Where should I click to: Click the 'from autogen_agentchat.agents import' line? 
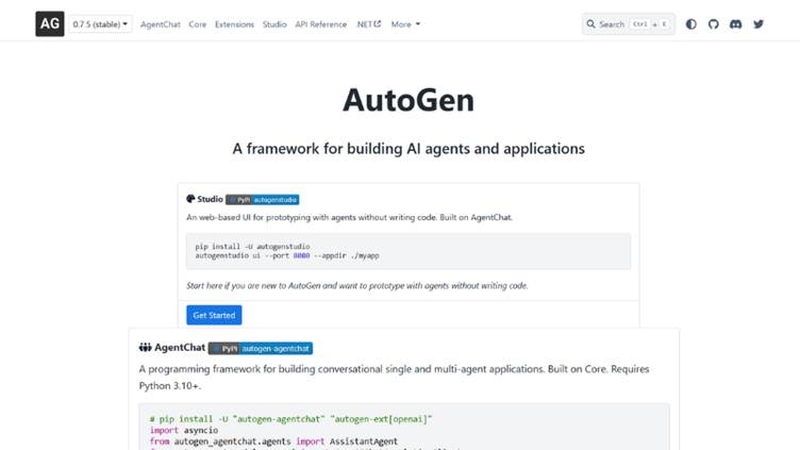click(273, 441)
